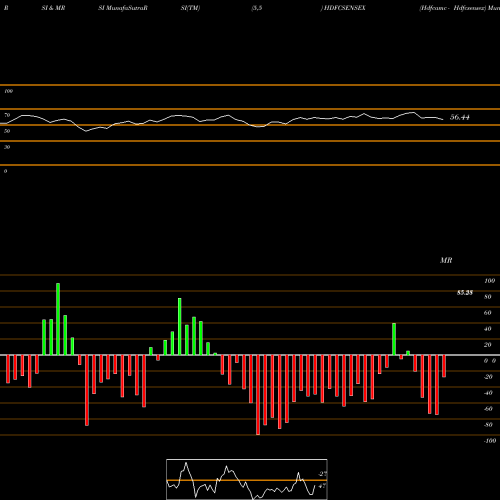Click the MR axis label -100
Screen dimensions: 500x500
pos(490,441)
